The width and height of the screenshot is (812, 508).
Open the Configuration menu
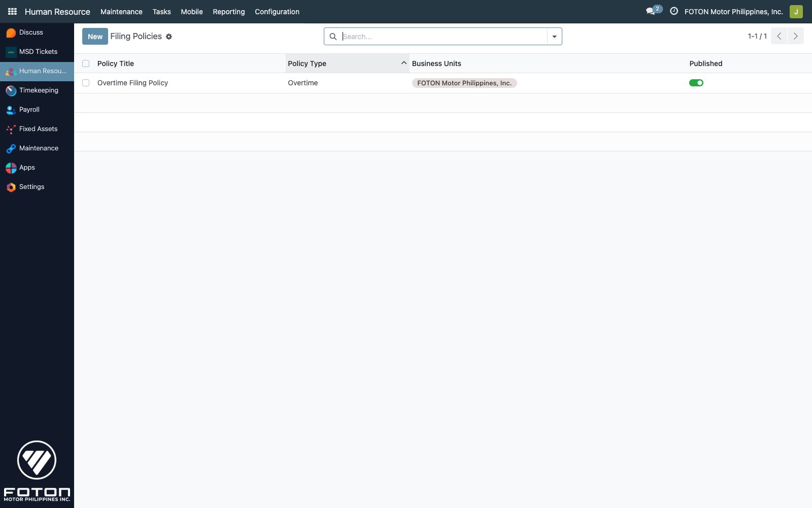[277, 12]
